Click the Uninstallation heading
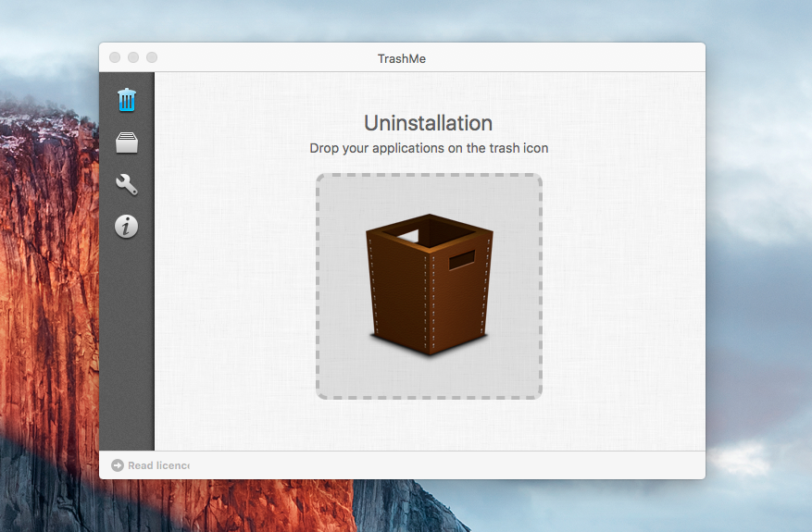 point(428,123)
